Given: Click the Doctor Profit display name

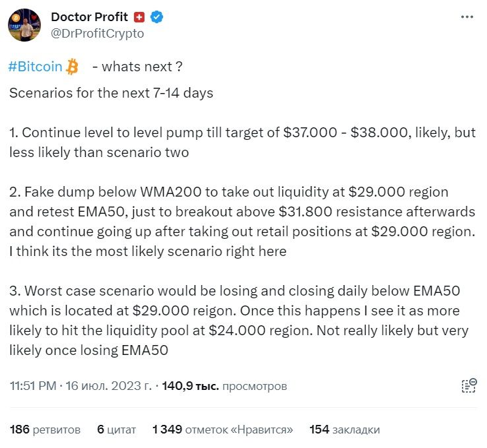Looking at the screenshot, I should (89, 17).
